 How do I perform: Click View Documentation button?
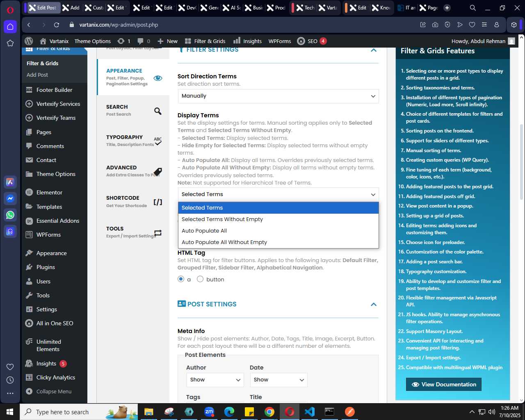click(x=444, y=384)
